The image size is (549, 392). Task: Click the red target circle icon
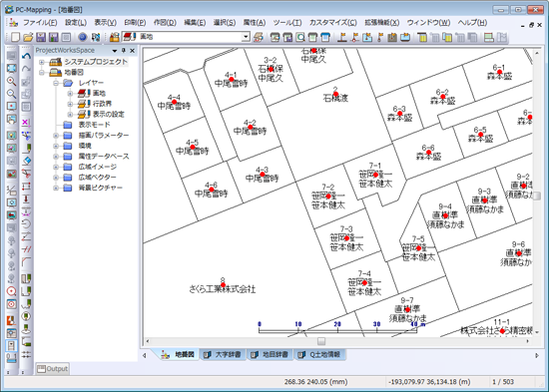(x=12, y=291)
